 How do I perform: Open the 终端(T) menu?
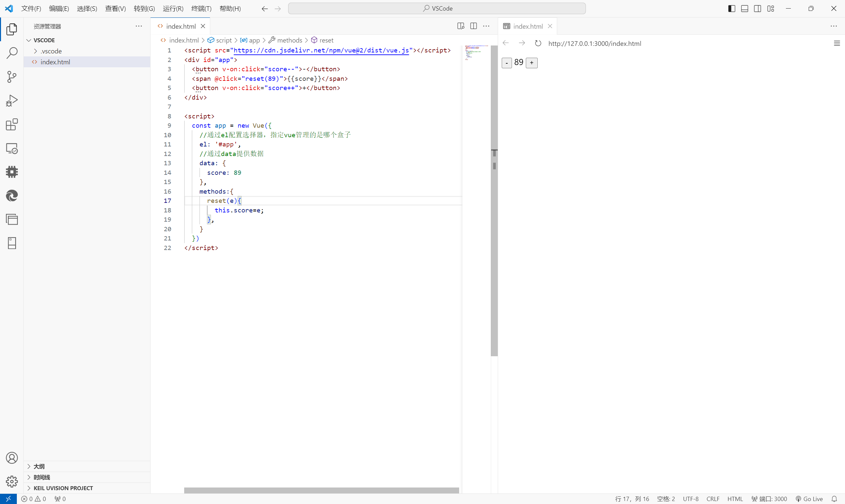coord(201,9)
